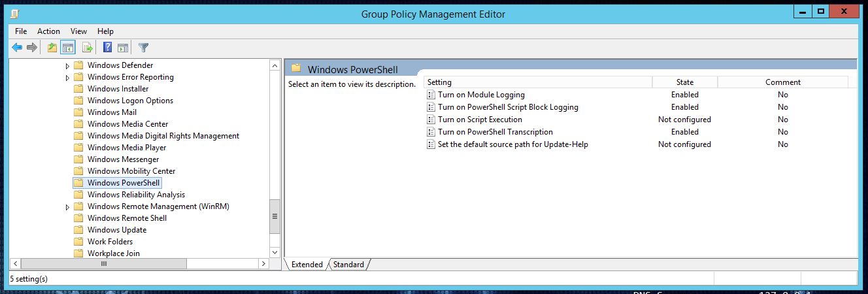Click the tree vertical scrollbar thumb
The width and height of the screenshot is (868, 294).
275,217
